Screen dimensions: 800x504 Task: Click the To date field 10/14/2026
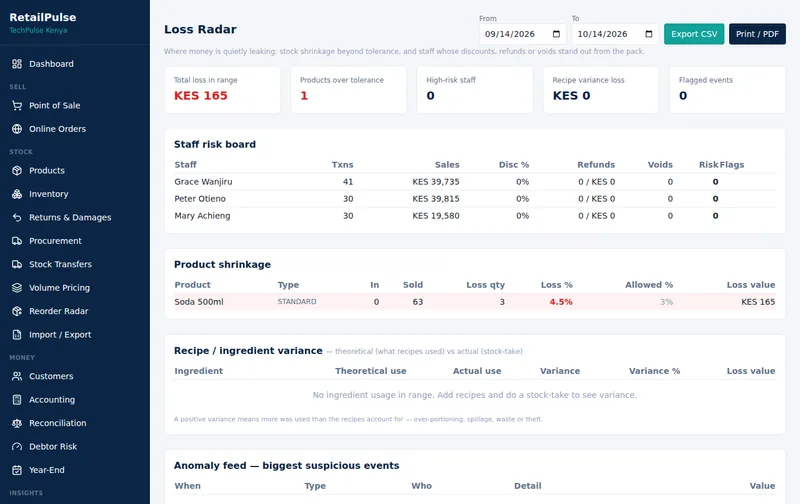point(615,34)
